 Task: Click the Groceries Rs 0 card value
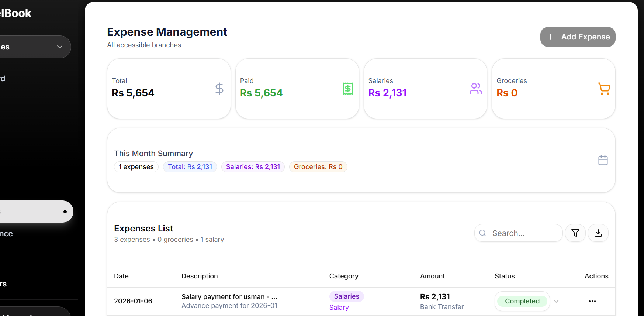click(x=507, y=93)
